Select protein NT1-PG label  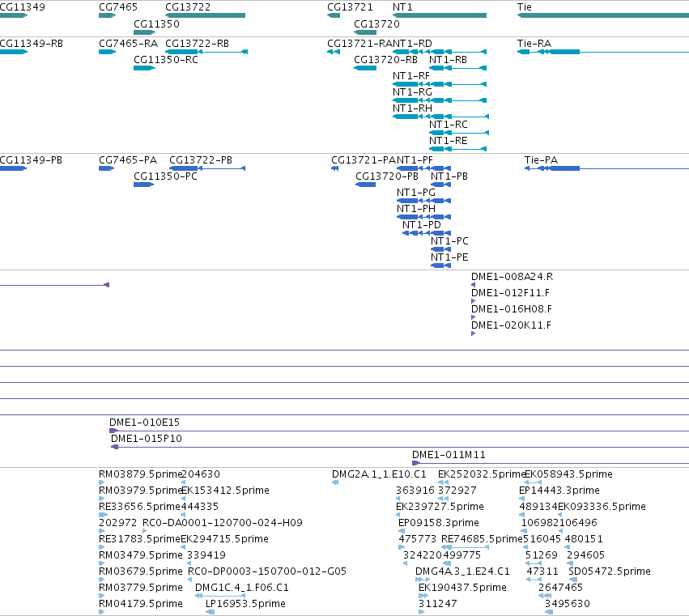pyautogui.click(x=416, y=193)
